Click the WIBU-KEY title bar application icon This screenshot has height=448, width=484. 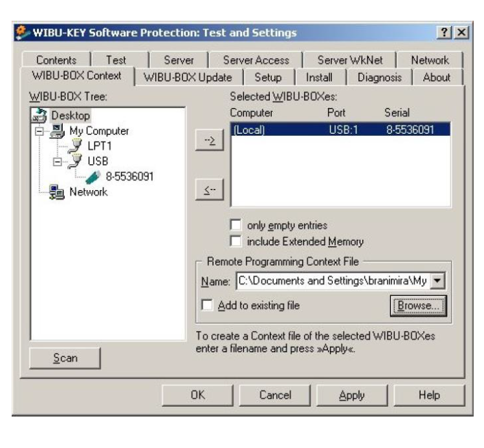tap(23, 32)
